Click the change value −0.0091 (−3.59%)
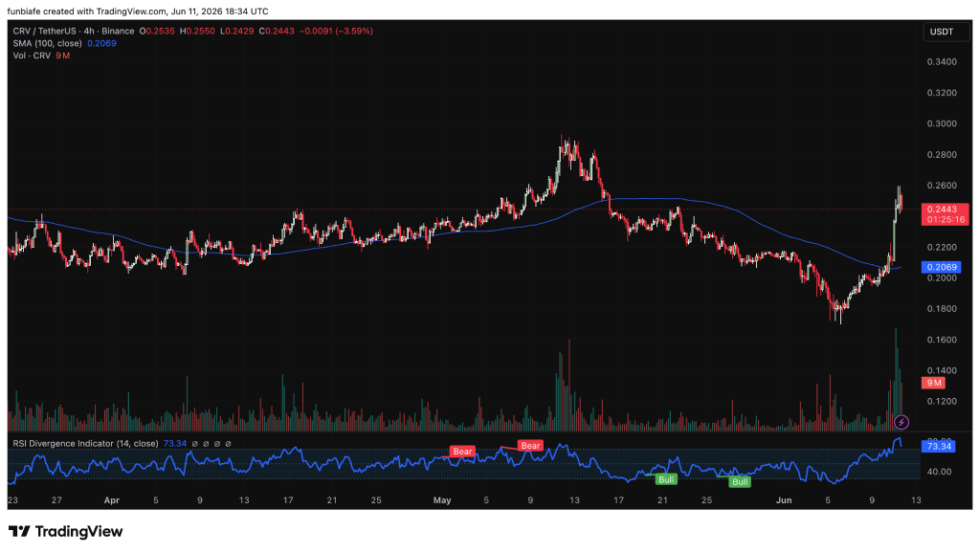The width and height of the screenshot is (980, 553). pyautogui.click(x=336, y=31)
